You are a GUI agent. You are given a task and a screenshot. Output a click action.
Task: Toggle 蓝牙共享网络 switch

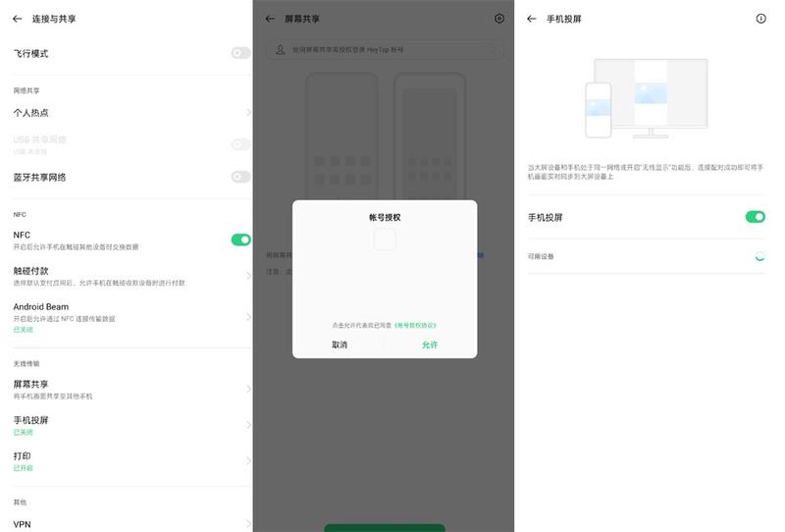pyautogui.click(x=240, y=177)
